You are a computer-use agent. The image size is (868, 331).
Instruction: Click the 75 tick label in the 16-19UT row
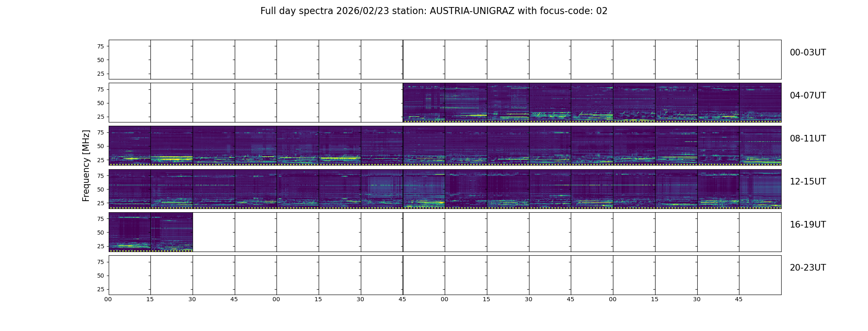(100, 219)
